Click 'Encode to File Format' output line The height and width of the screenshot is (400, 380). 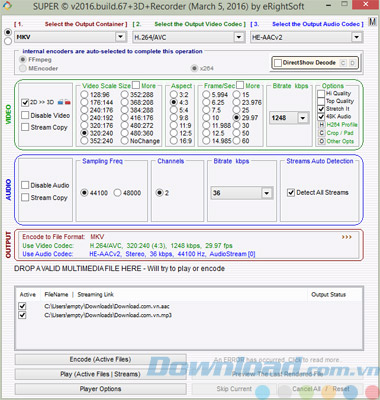pos(63,237)
